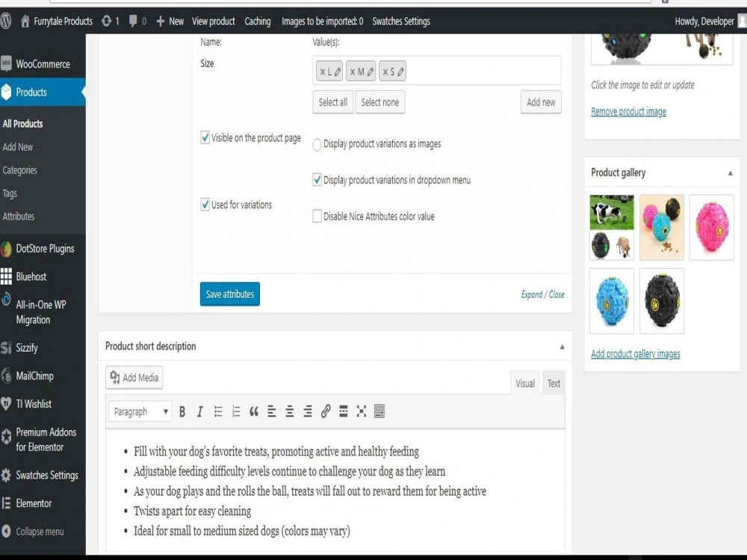Toggle fullscreen editor mode
This screenshot has width=747, height=560.
coord(362,411)
